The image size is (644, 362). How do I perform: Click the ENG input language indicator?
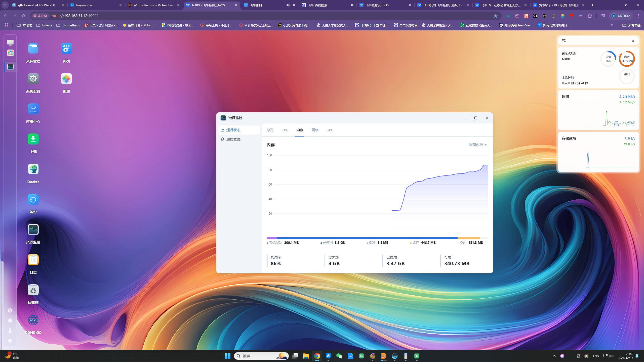[x=596, y=356]
